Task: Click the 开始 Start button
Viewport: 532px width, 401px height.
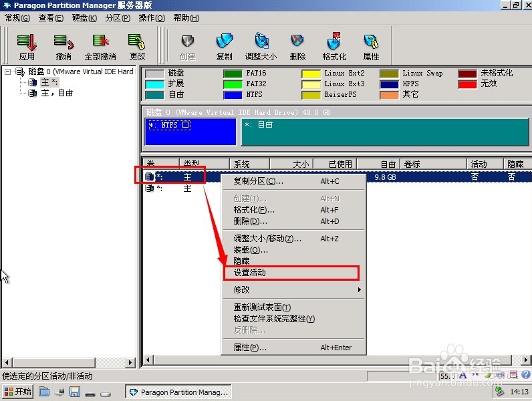Action: point(17,392)
